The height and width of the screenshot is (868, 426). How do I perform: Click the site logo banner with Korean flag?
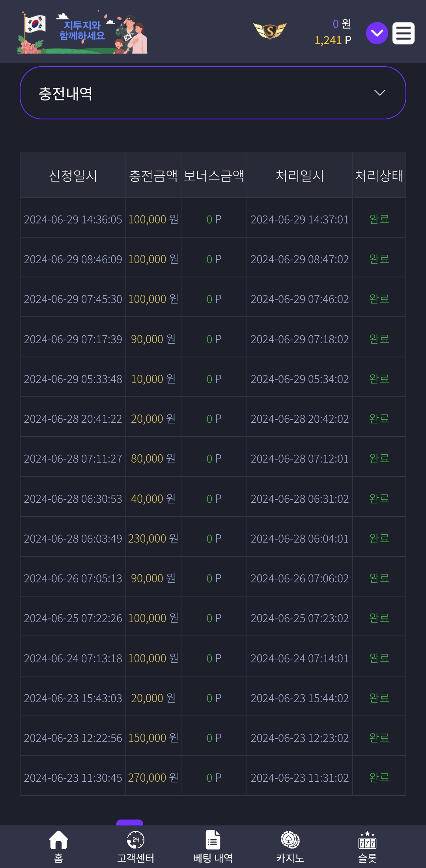[x=82, y=32]
